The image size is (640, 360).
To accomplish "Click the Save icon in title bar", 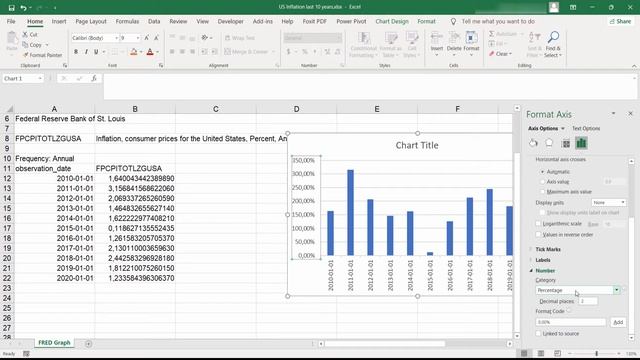I will point(11,8).
